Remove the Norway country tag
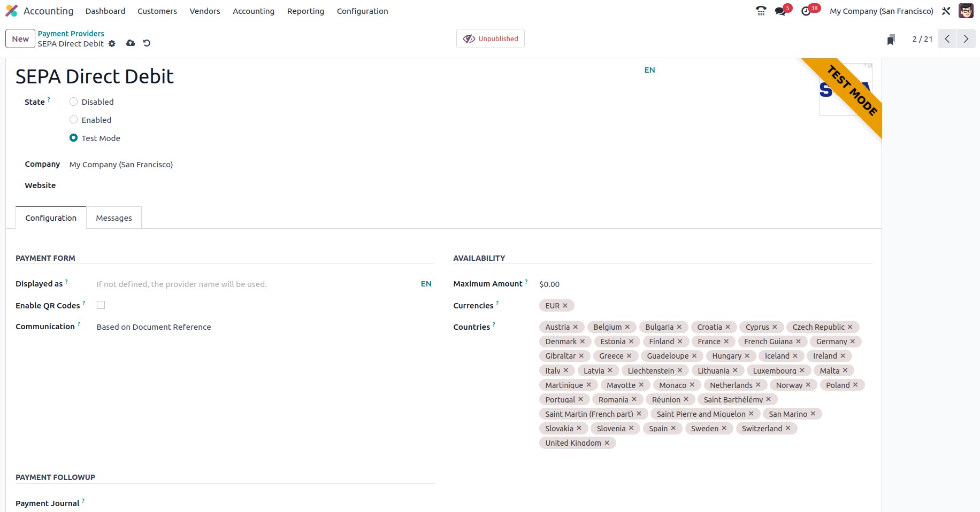This screenshot has height=512, width=980. pos(808,385)
